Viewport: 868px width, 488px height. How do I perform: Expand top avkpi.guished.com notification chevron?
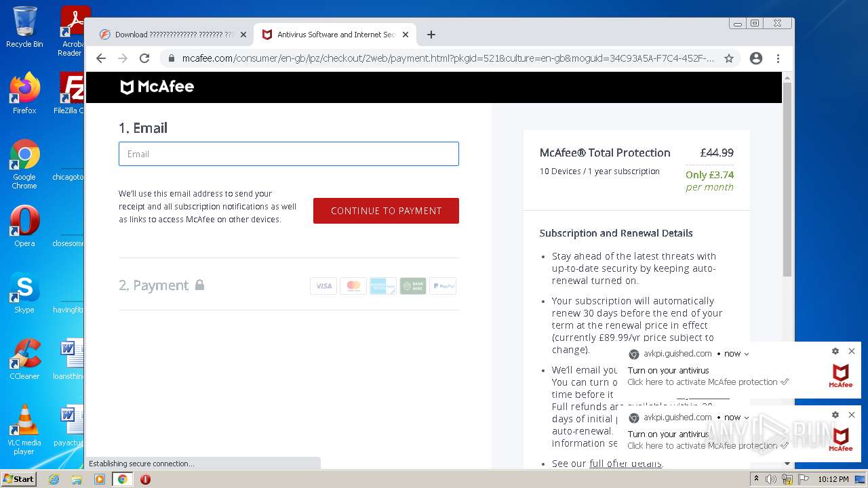[747, 354]
